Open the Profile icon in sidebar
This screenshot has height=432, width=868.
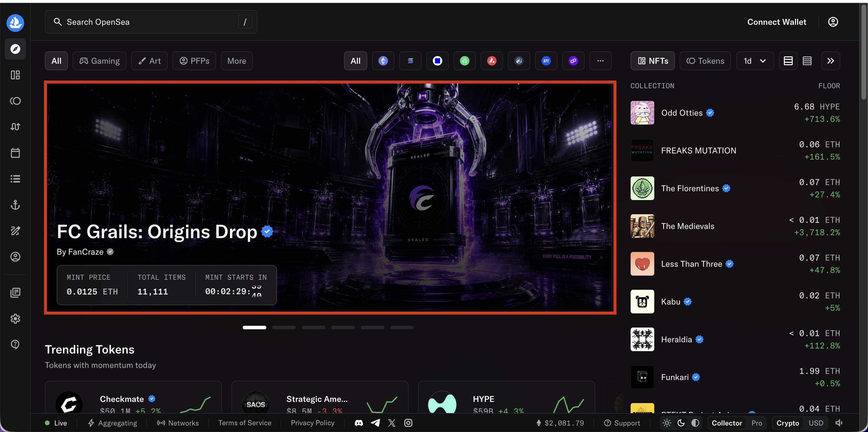15,256
